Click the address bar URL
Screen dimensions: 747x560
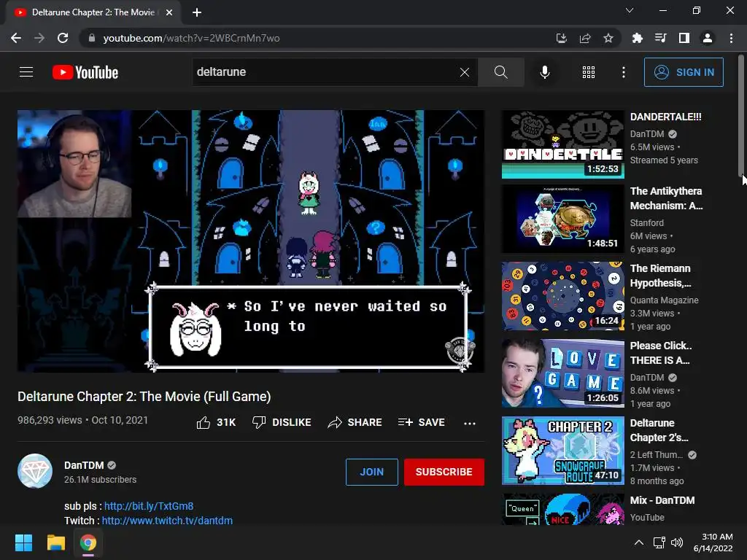click(192, 38)
